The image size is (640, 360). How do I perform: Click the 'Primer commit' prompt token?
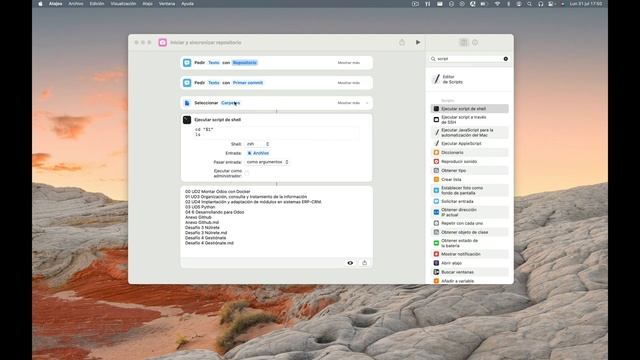(x=248, y=82)
